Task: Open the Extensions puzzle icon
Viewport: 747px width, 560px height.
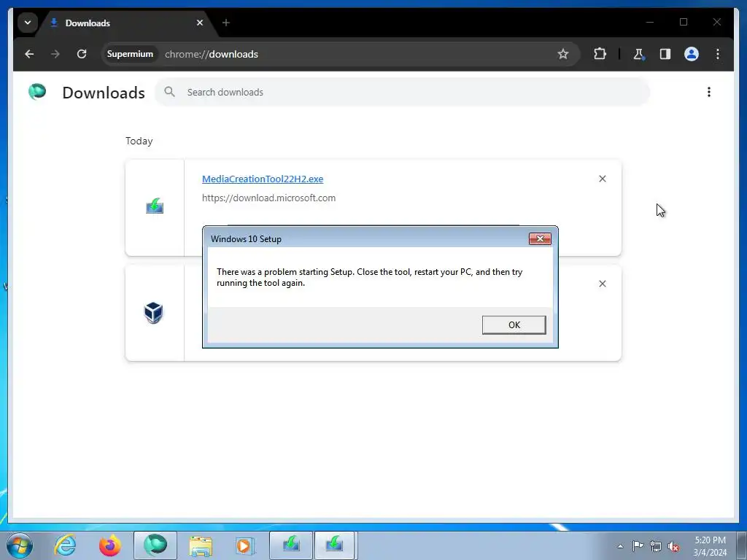Action: [600, 54]
